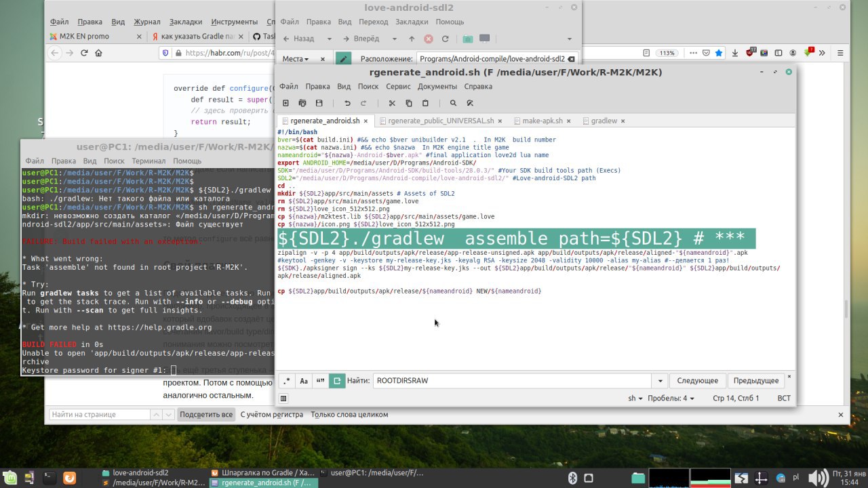
Task: Go up one folder in file manager
Action: (x=412, y=39)
